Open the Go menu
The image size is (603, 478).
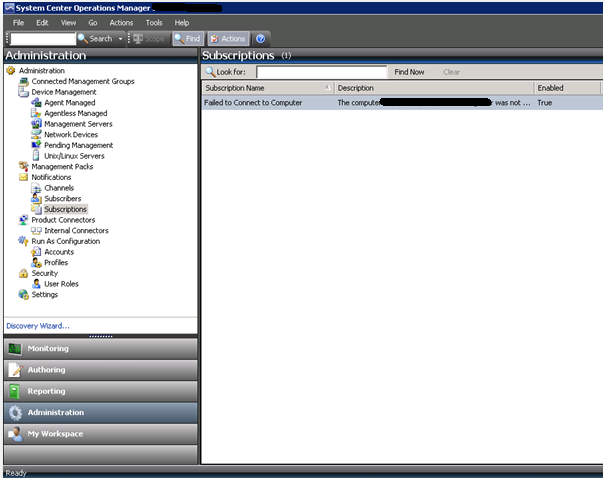pos(93,23)
